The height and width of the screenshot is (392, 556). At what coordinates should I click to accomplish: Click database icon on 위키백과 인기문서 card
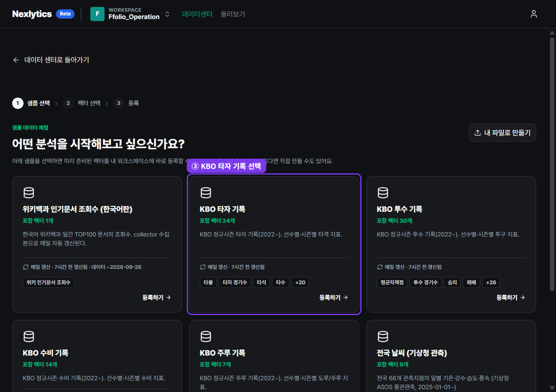[29, 193]
